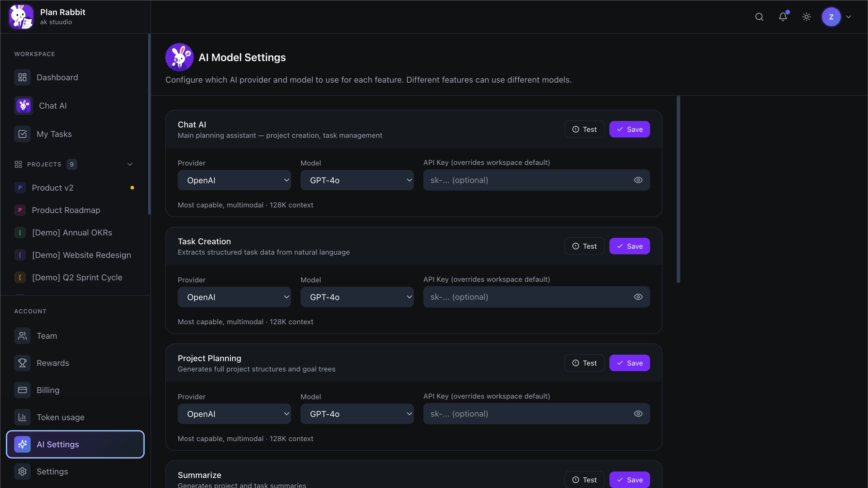The image size is (868, 488).
Task: Open the Product Roadmap project
Action: pyautogui.click(x=75, y=210)
